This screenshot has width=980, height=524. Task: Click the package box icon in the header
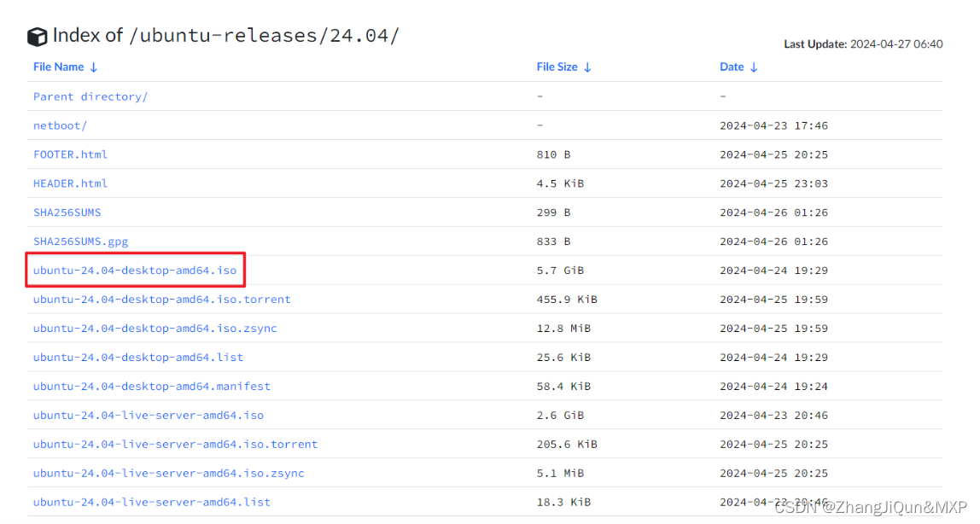point(38,35)
